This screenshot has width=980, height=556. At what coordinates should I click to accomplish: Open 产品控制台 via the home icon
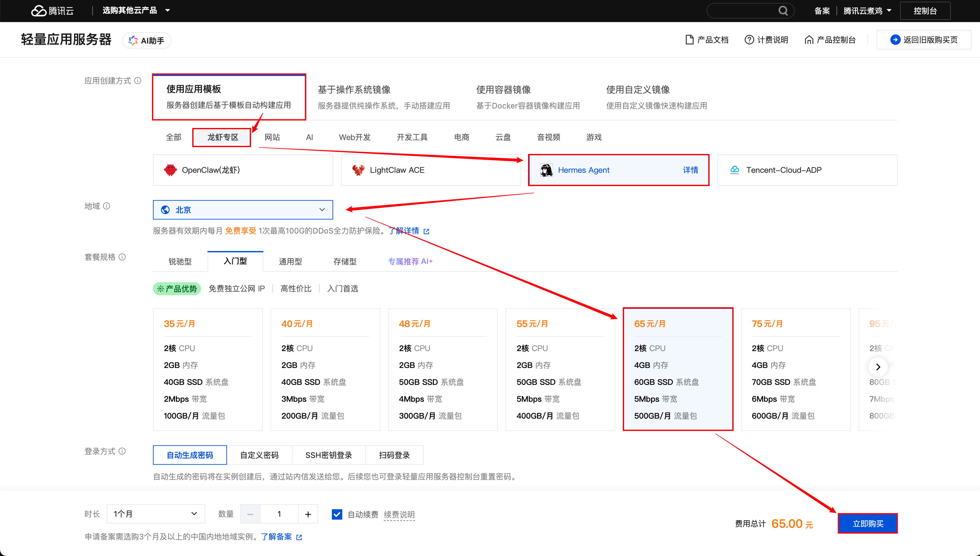pos(809,39)
